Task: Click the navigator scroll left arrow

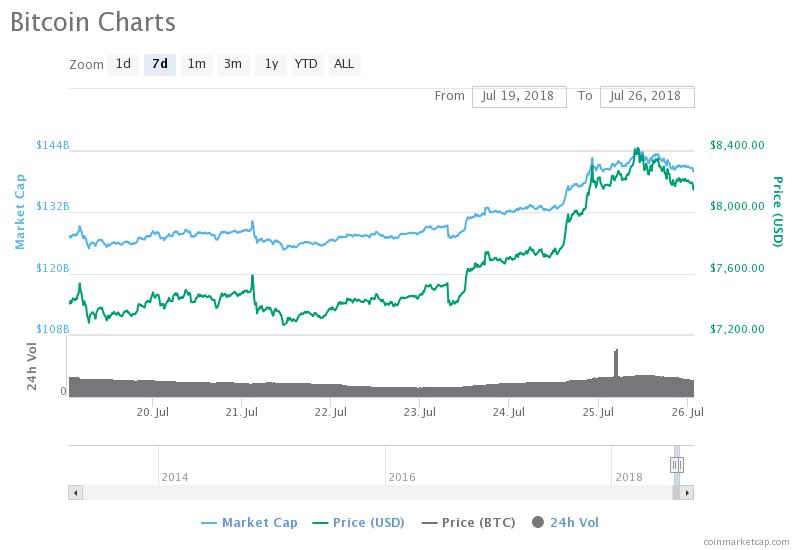Action: point(76,492)
